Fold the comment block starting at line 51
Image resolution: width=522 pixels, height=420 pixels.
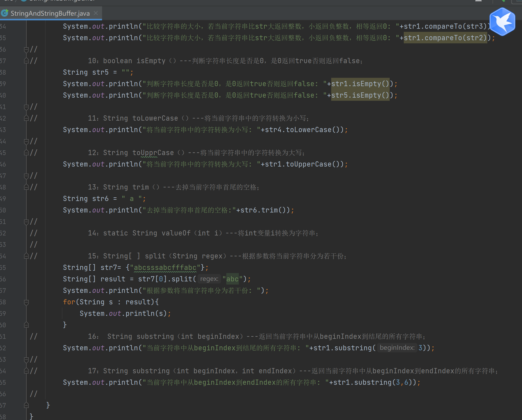click(26, 222)
